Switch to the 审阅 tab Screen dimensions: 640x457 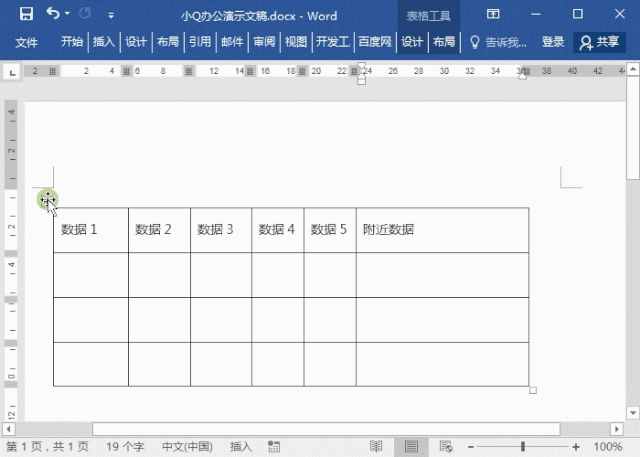pos(264,42)
